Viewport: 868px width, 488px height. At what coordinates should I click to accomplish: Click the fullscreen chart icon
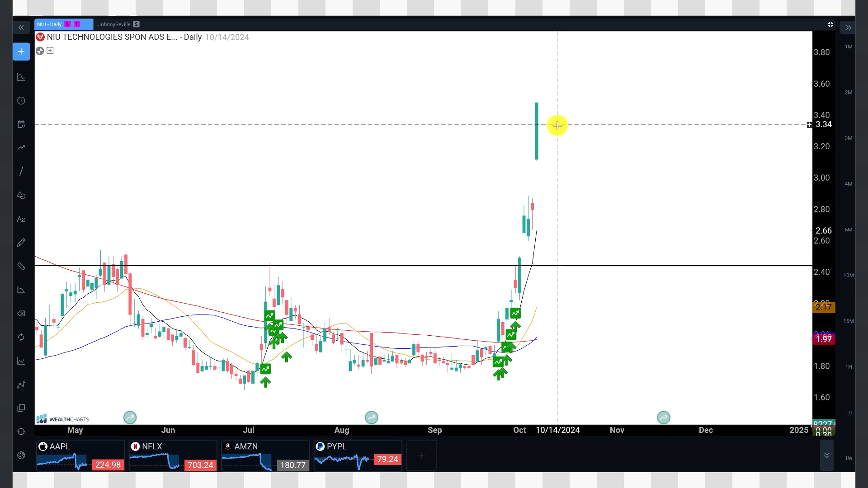tap(830, 24)
